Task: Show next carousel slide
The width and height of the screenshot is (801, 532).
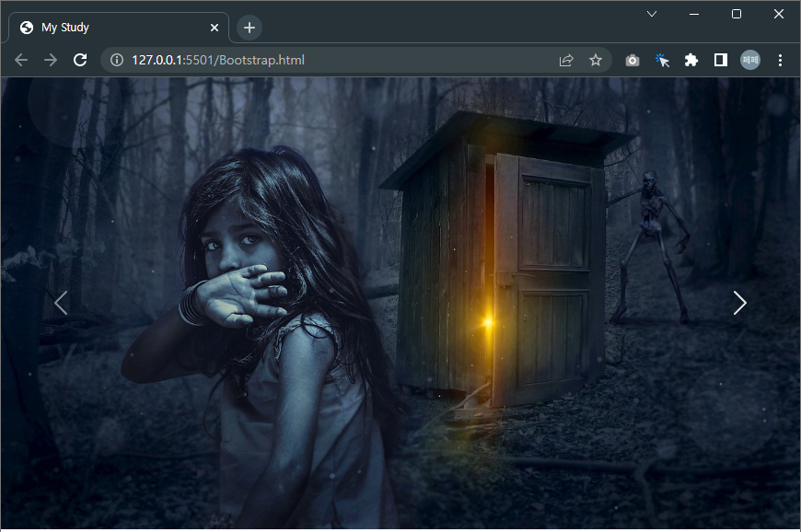Action: (739, 303)
